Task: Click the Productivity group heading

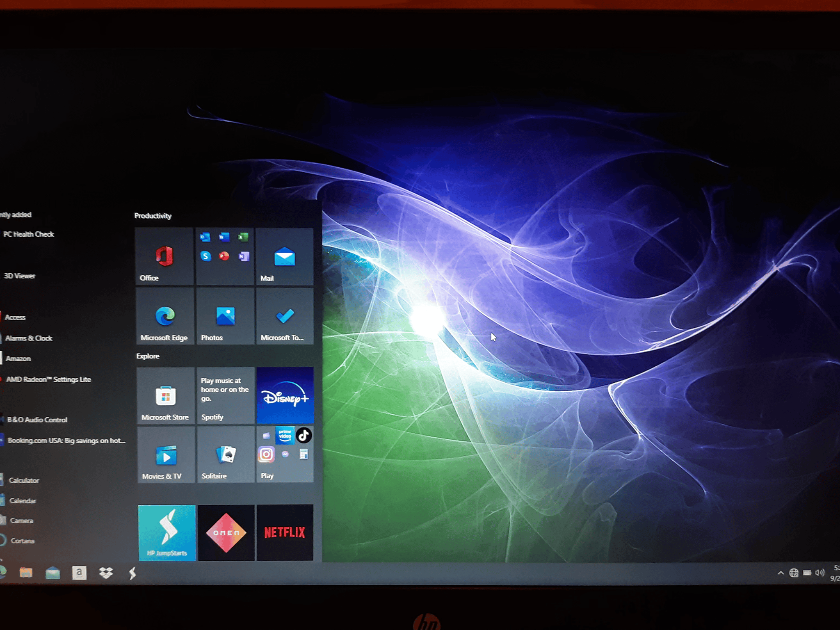Action: click(x=153, y=216)
